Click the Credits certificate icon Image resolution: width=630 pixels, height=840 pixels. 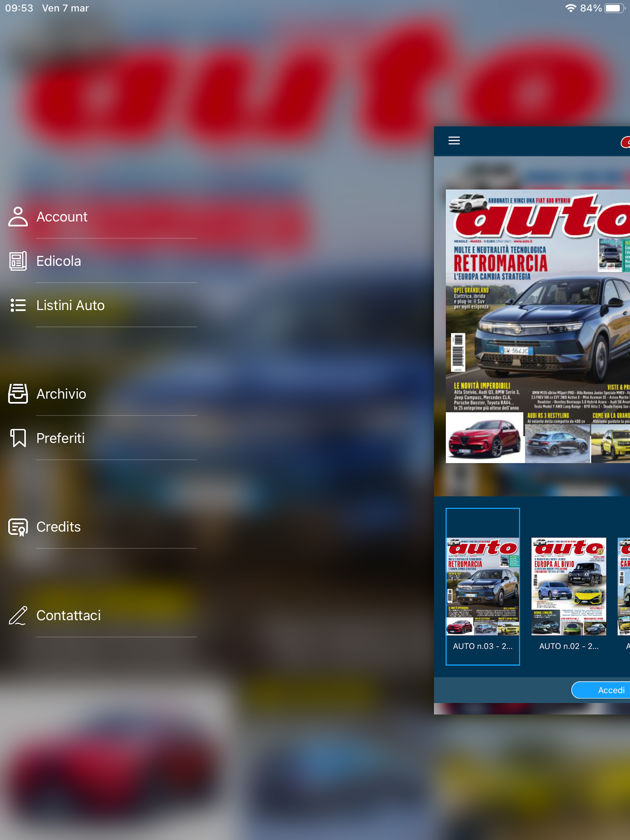coord(18,527)
